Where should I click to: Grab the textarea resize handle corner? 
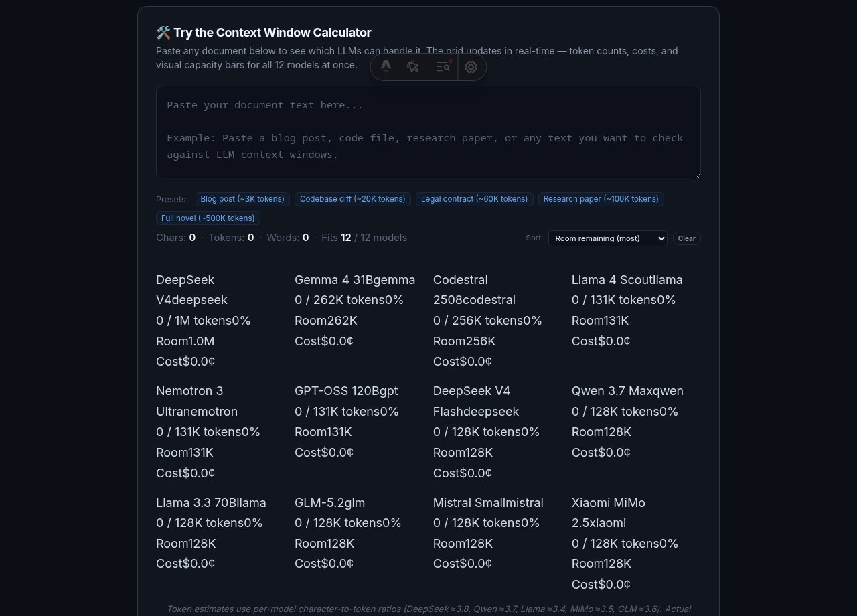(x=697, y=175)
